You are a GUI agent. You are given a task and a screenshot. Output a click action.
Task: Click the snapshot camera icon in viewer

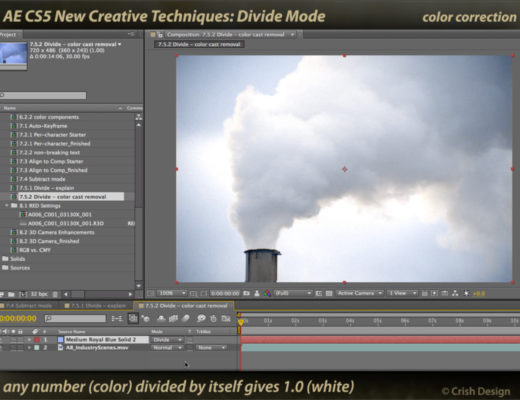[246, 293]
